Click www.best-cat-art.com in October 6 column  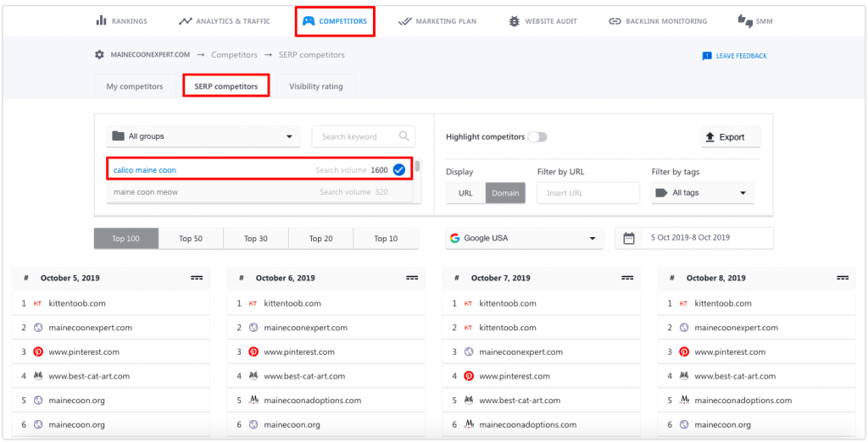coord(304,376)
